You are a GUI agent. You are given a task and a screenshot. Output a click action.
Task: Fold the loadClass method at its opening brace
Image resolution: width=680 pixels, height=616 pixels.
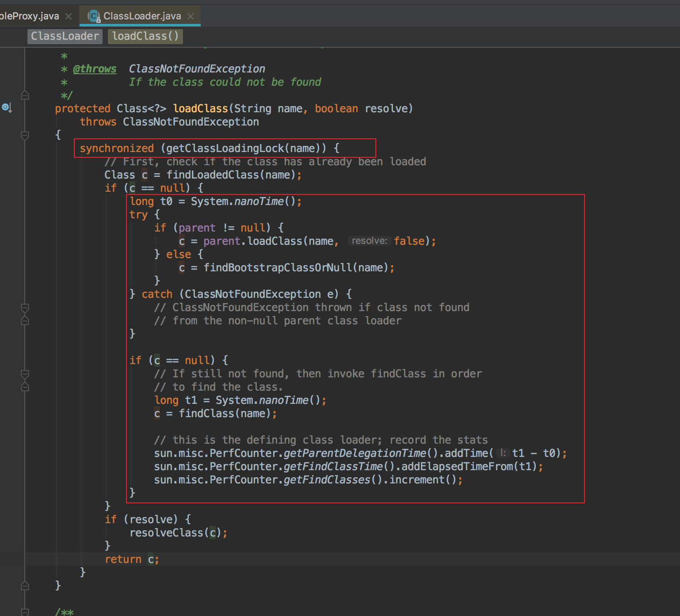[x=25, y=135]
